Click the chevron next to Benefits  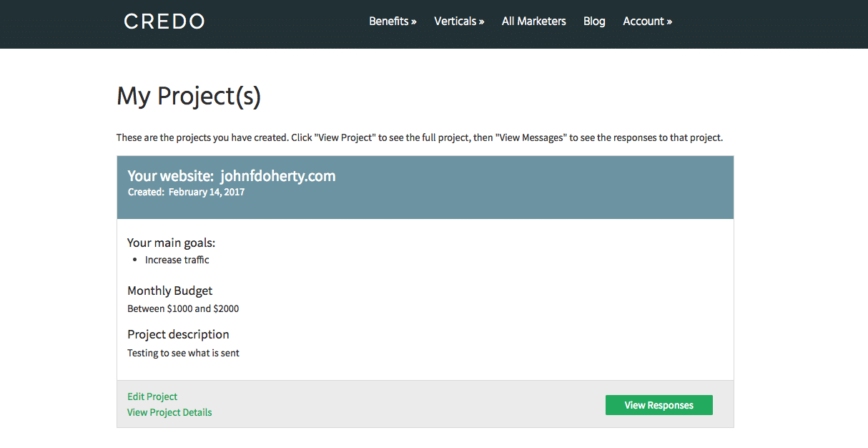[414, 21]
